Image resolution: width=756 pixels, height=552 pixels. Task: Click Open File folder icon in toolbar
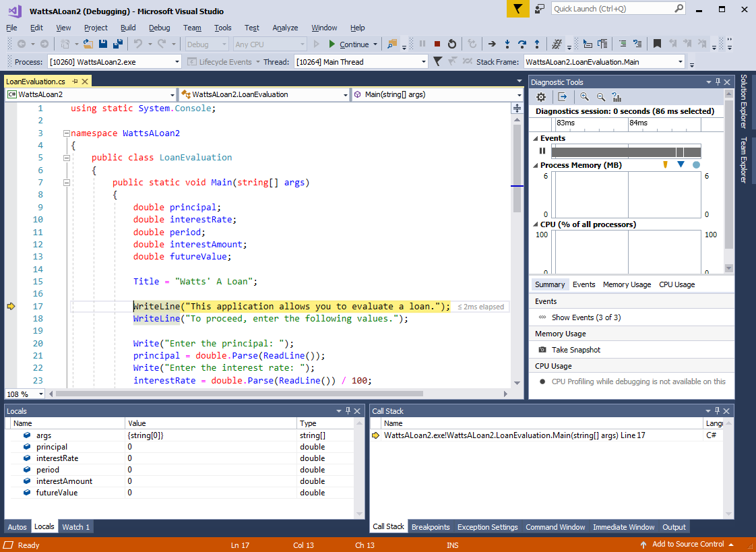click(x=88, y=44)
